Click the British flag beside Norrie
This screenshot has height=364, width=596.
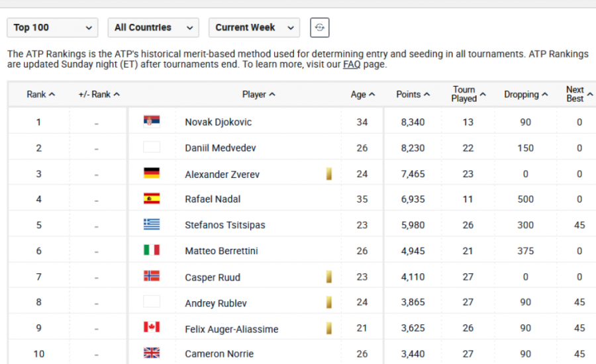point(152,353)
